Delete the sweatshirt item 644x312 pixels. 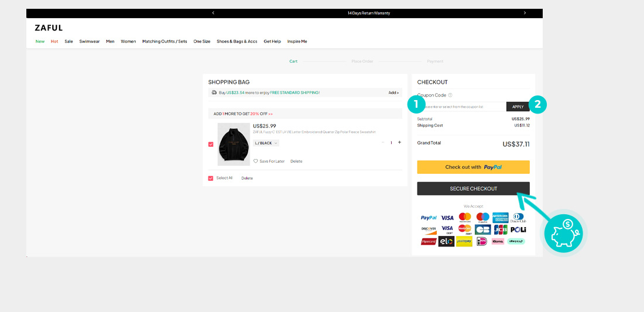296,162
